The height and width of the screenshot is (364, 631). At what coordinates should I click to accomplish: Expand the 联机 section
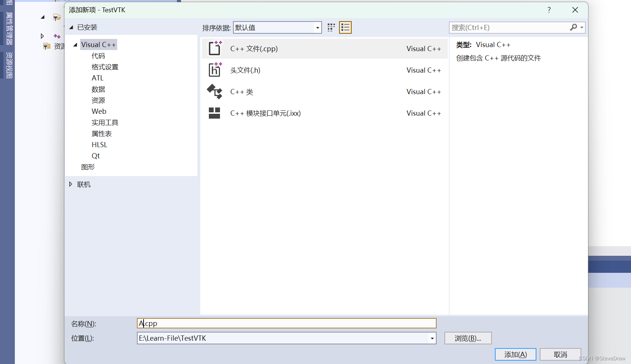click(x=70, y=184)
